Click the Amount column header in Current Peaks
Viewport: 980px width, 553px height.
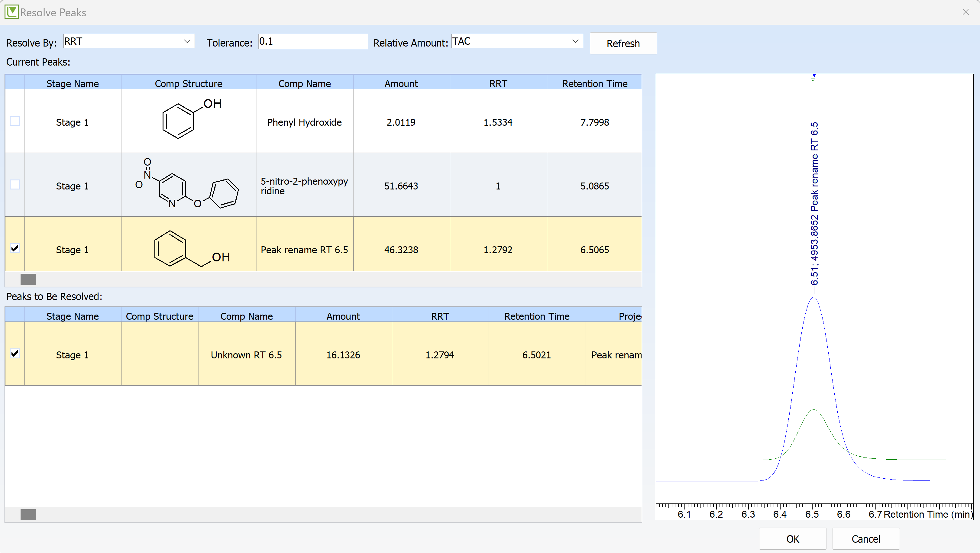point(401,84)
